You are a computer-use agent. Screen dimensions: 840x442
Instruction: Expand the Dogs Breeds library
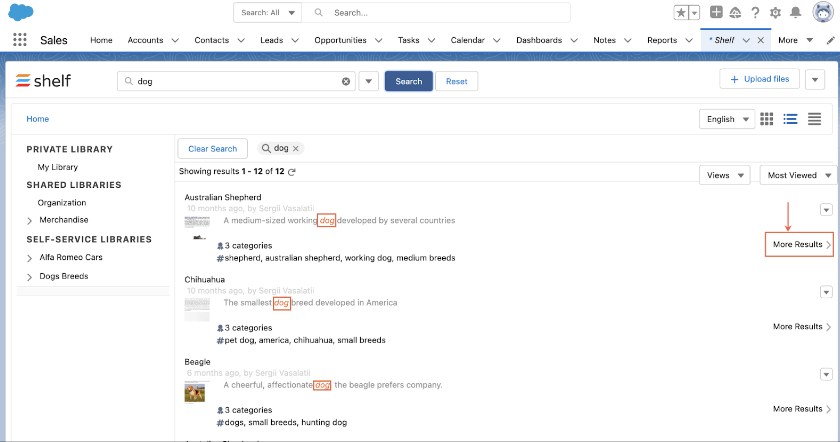coord(29,277)
